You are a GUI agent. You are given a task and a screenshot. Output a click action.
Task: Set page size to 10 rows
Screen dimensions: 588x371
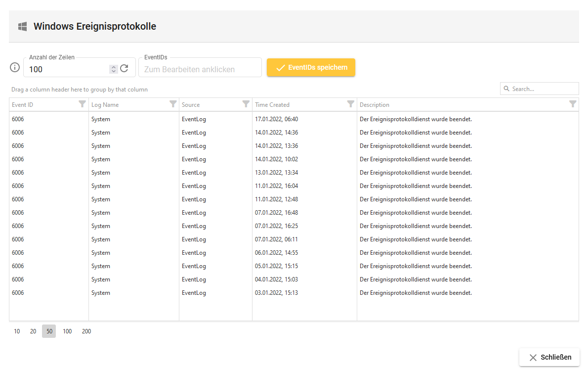[17, 331]
